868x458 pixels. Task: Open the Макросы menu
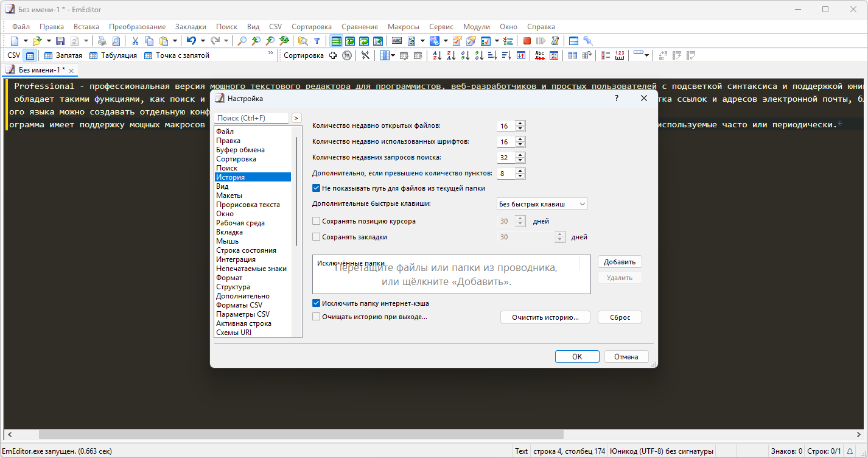(403, 27)
